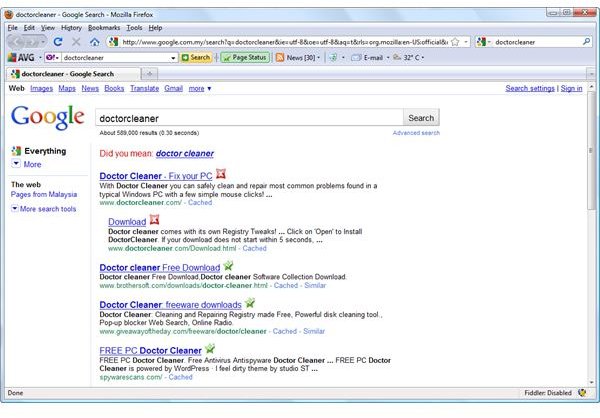Open a new tab with plus button

(x=150, y=73)
